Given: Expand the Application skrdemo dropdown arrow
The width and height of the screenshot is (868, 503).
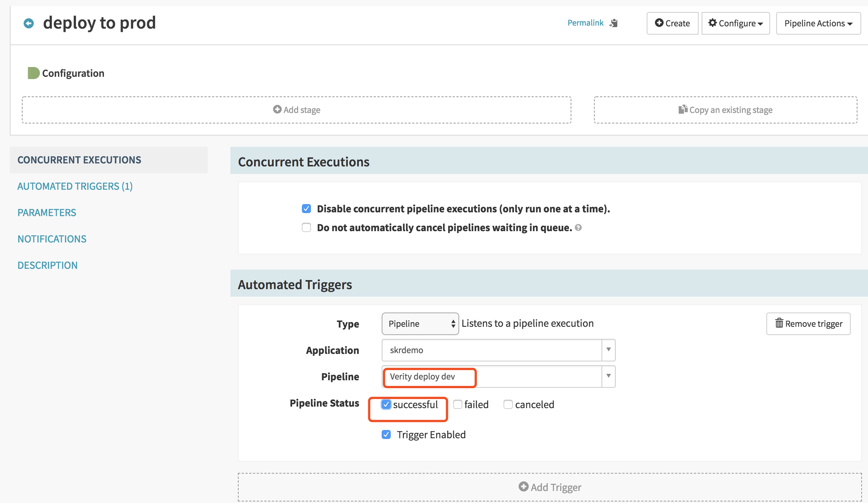Looking at the screenshot, I should click(x=608, y=350).
